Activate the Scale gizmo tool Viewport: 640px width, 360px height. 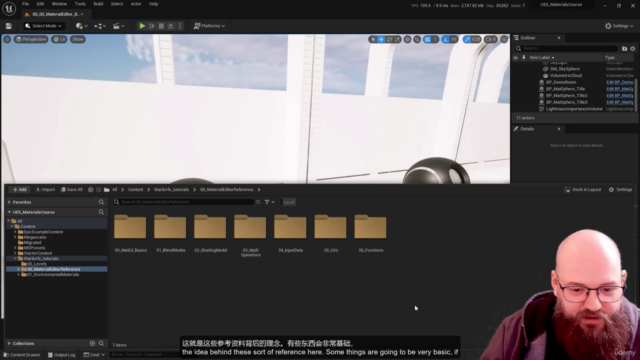pyautogui.click(x=397, y=39)
